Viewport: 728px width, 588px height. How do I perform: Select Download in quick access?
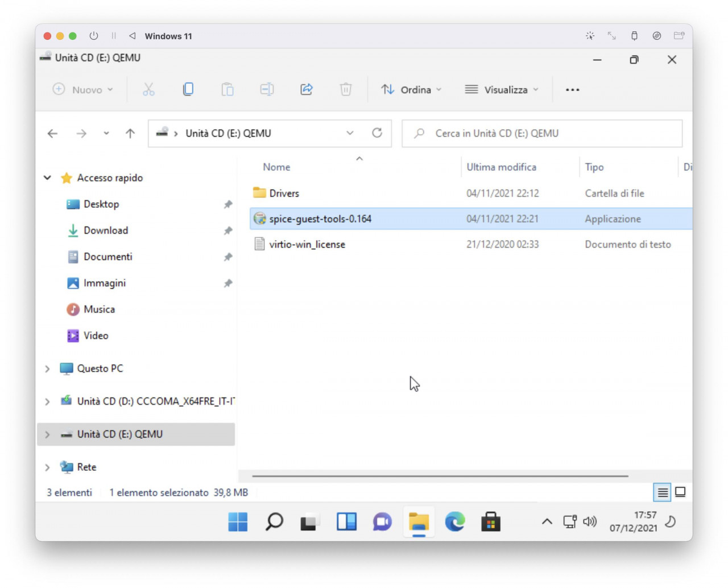106,231
